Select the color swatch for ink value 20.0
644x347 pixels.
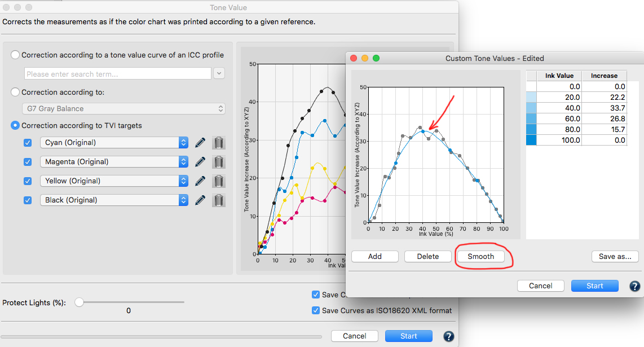pos(531,98)
